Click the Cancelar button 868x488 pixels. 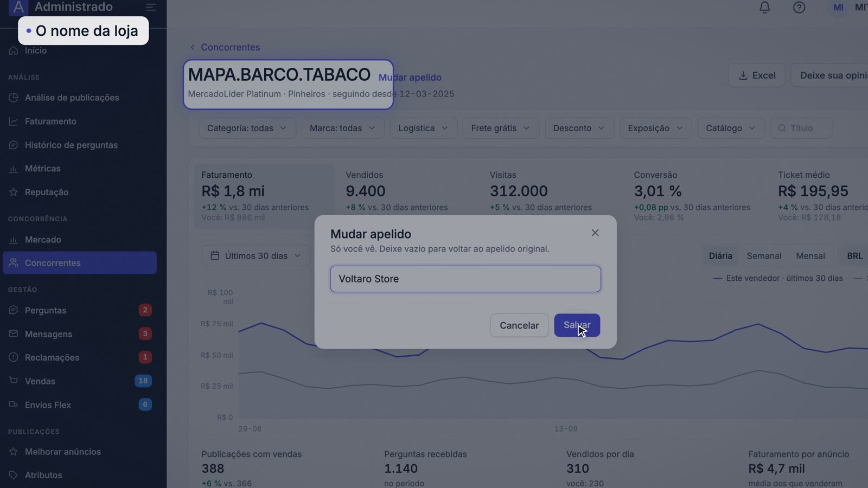click(519, 325)
